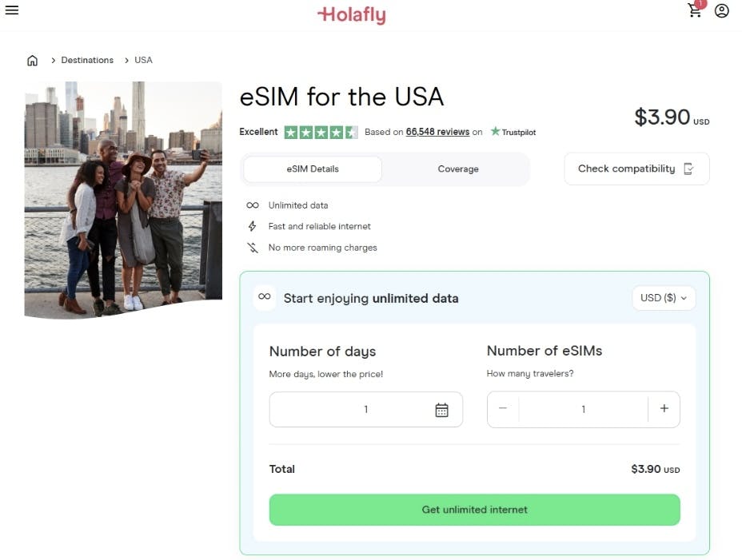Open the hamburger navigation menu

(11, 10)
